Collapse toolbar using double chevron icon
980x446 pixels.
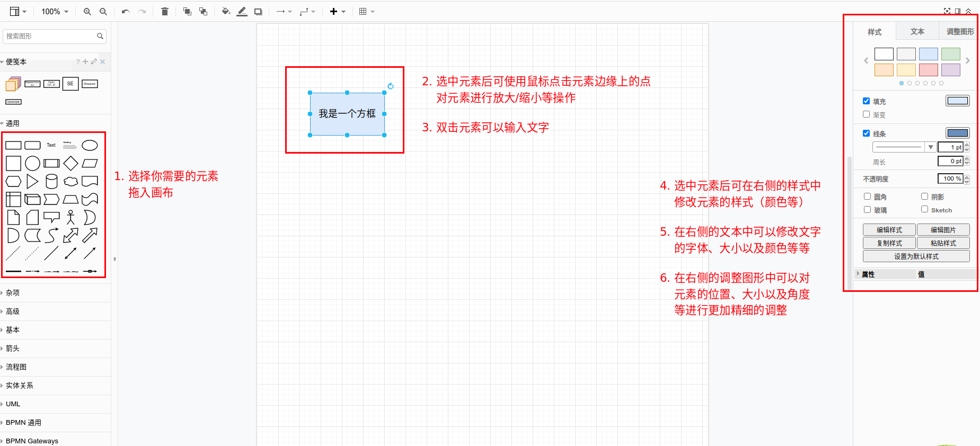coord(968,11)
